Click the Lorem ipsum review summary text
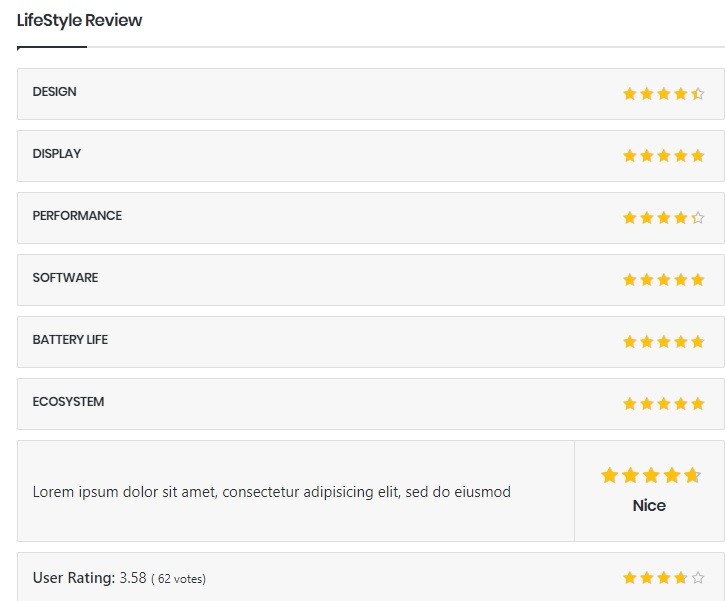The image size is (726, 601). point(272,492)
